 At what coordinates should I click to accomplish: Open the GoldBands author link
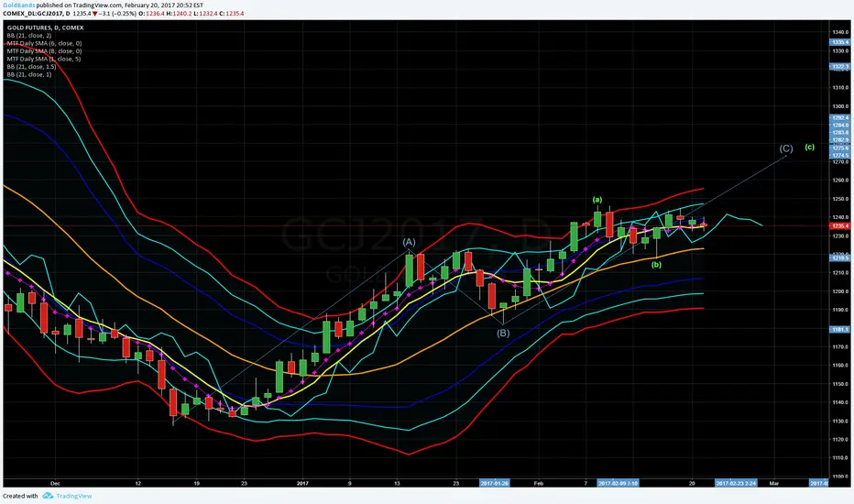click(19, 5)
